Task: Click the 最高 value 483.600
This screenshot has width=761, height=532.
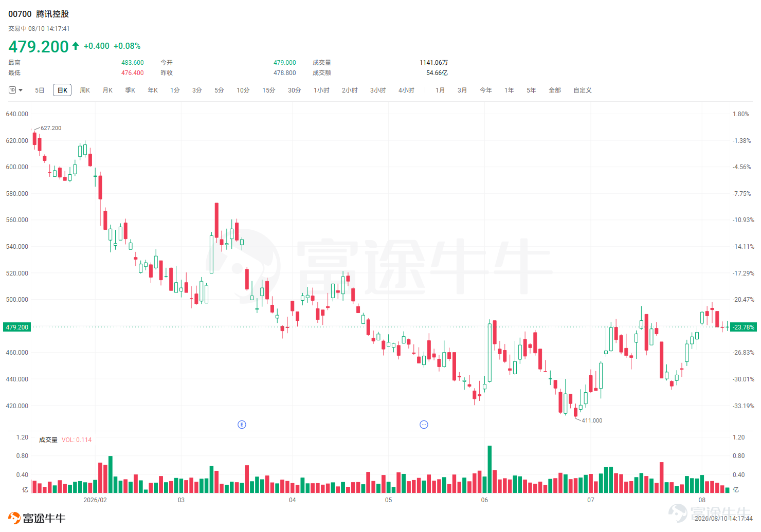Action: pos(133,63)
